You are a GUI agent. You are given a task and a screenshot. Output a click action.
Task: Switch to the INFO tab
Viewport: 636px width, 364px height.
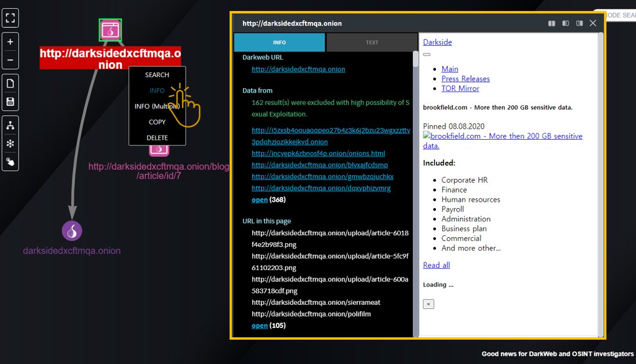[279, 42]
